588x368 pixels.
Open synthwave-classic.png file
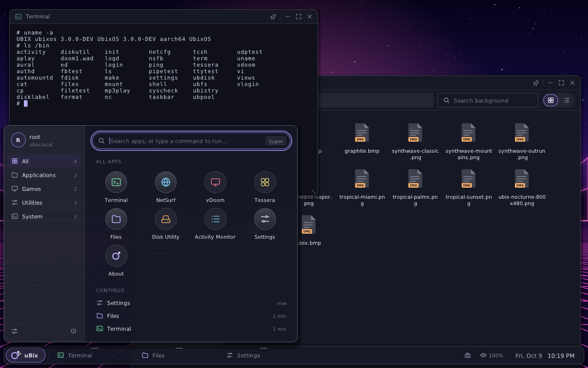tap(415, 142)
